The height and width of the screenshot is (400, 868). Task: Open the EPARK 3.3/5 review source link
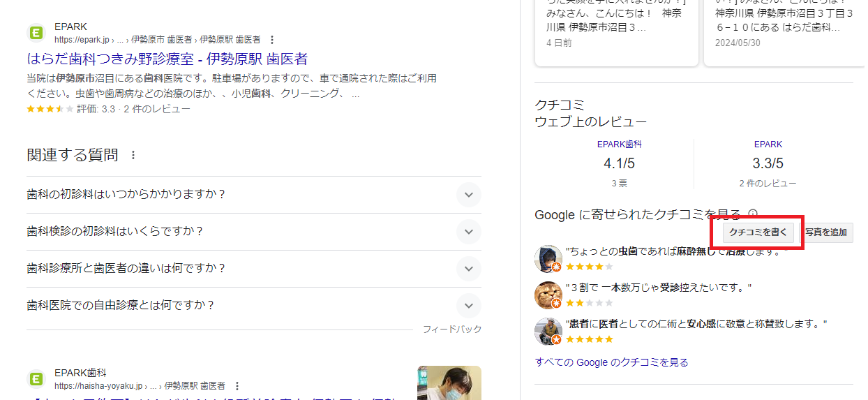point(768,145)
